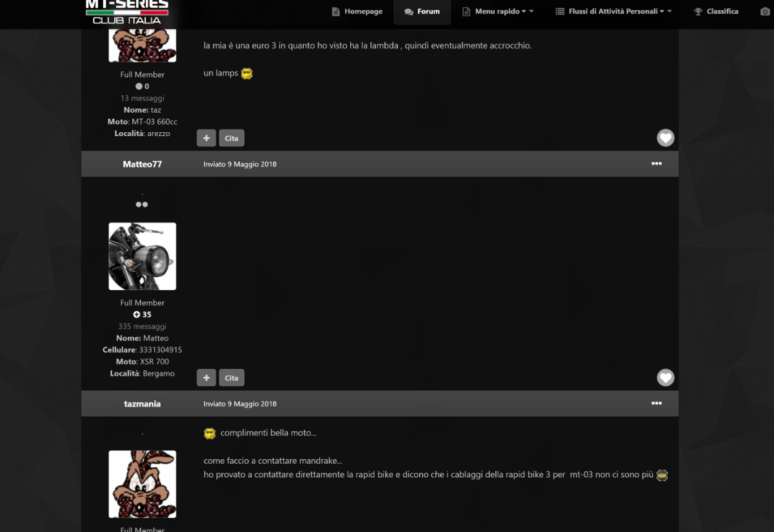This screenshot has width=774, height=532.
Task: Open options ellipsis for tazmania's post
Action: [x=656, y=404]
